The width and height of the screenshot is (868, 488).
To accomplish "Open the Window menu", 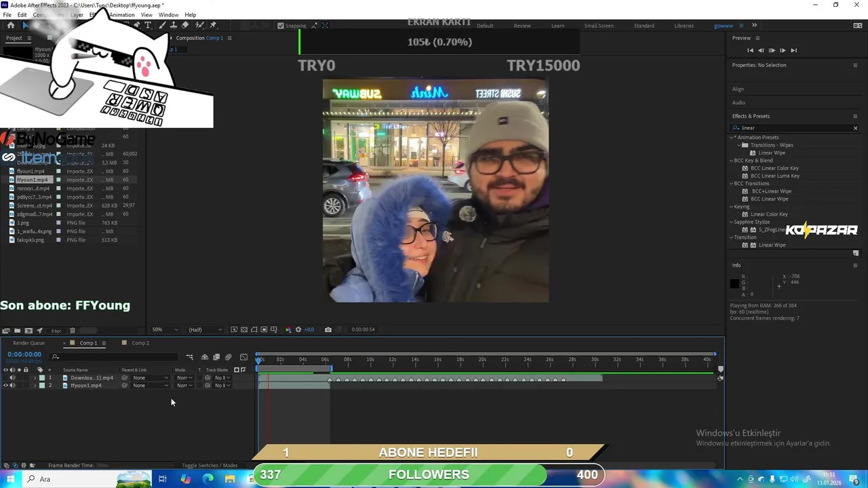I will click(168, 15).
